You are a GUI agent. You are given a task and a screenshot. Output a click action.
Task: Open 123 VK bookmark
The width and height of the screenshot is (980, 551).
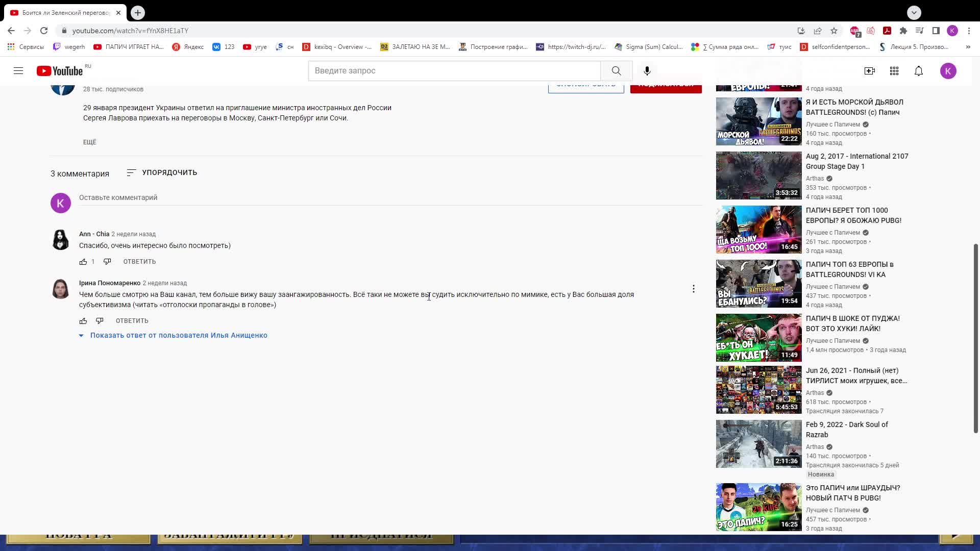(x=224, y=47)
